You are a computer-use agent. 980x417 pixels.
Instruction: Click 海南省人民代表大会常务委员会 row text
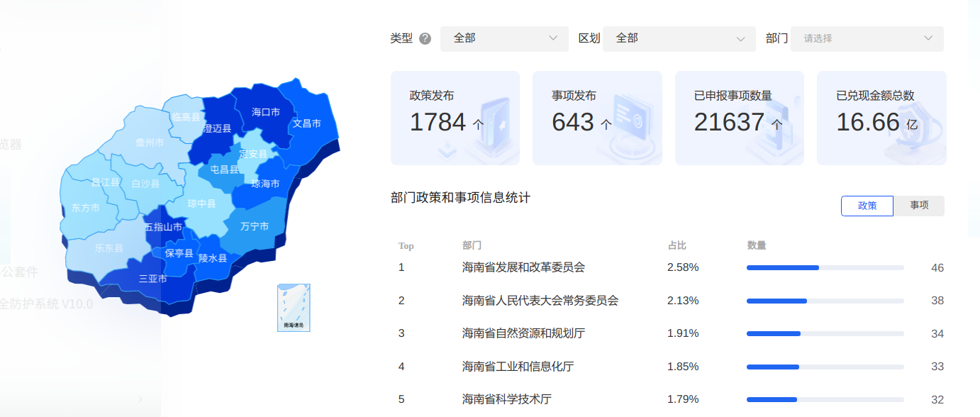[x=540, y=301]
